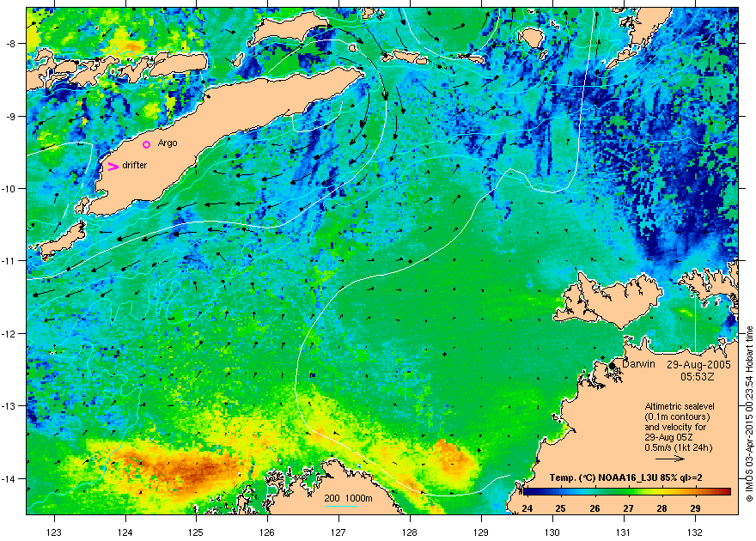The height and width of the screenshot is (541, 756).
Task: Click the dark red end of the temperature colorbar
Action: coord(727,491)
